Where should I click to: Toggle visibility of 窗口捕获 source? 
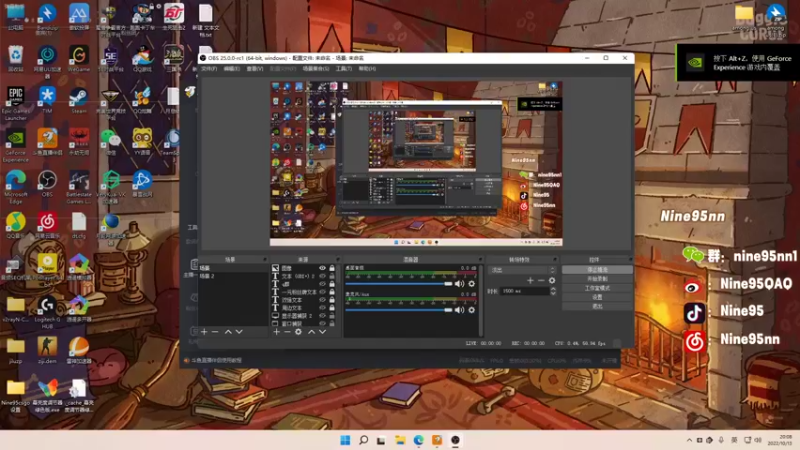[322, 323]
